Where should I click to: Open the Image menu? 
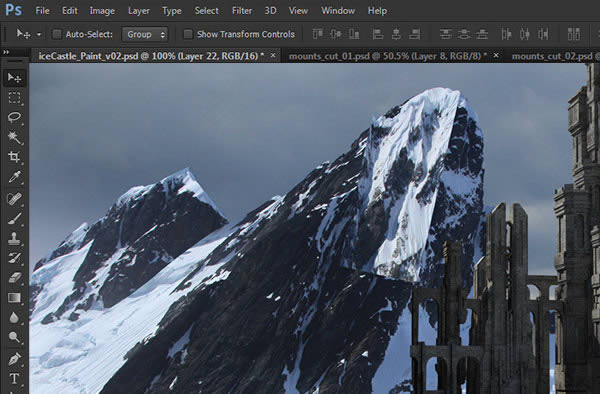[x=102, y=11]
